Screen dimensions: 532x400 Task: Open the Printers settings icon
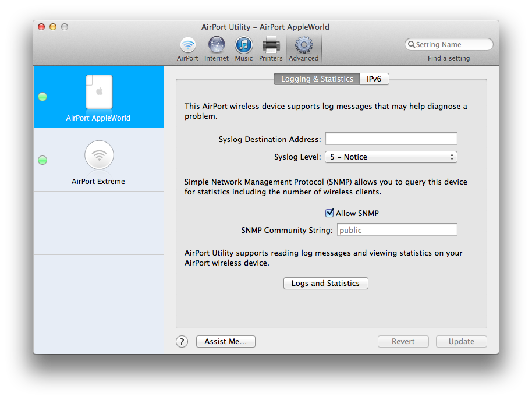click(271, 48)
